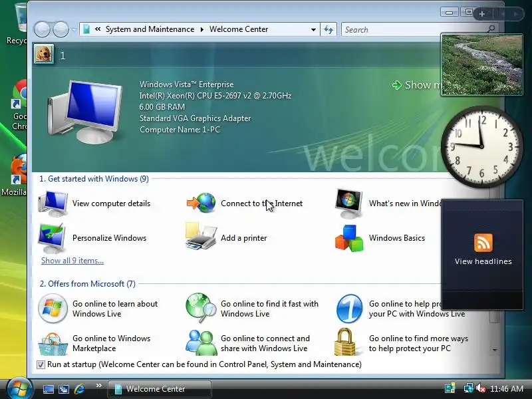Image resolution: width=532 pixels, height=399 pixels.
Task: Select the Recycle Bin desktop icon
Action: [19, 24]
